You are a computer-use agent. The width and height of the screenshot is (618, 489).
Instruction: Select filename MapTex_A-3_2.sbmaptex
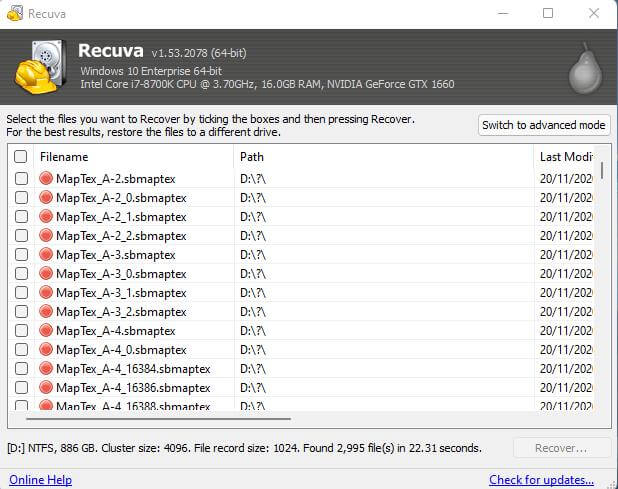point(121,312)
